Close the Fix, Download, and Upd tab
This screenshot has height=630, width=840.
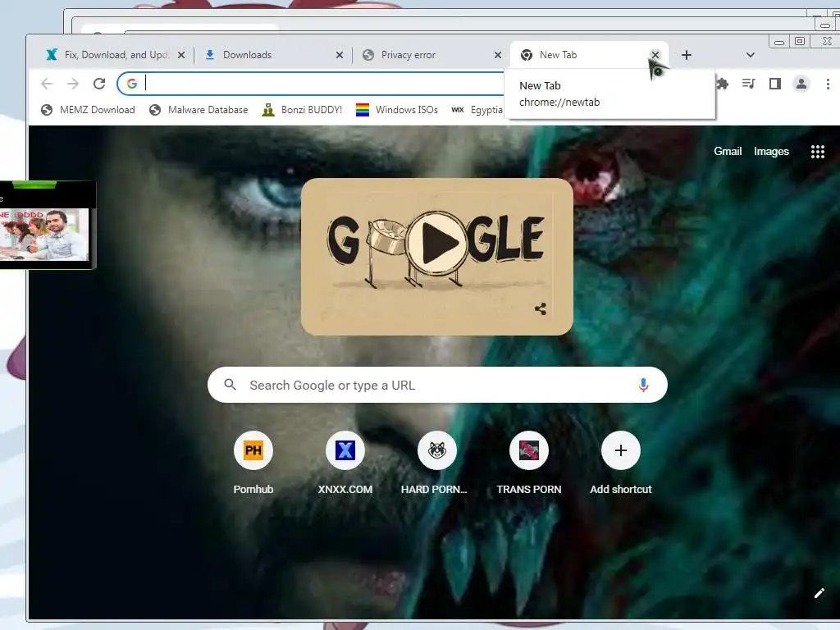(181, 55)
